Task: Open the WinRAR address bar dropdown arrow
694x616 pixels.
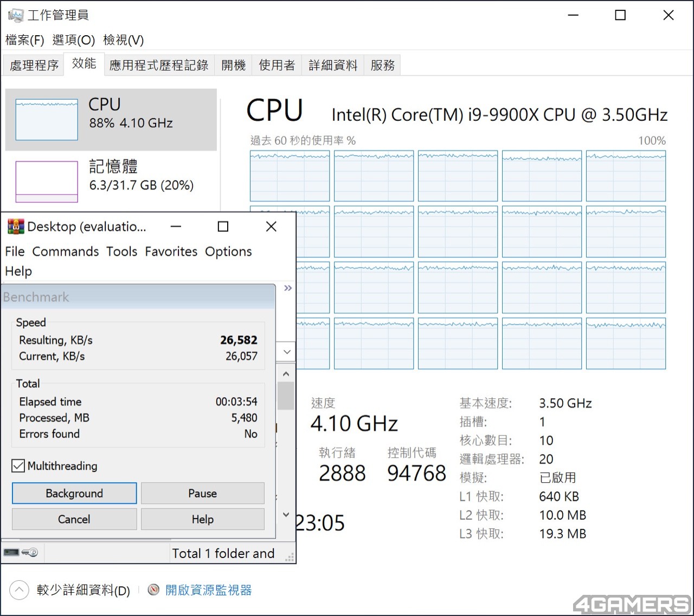Action: point(287,352)
